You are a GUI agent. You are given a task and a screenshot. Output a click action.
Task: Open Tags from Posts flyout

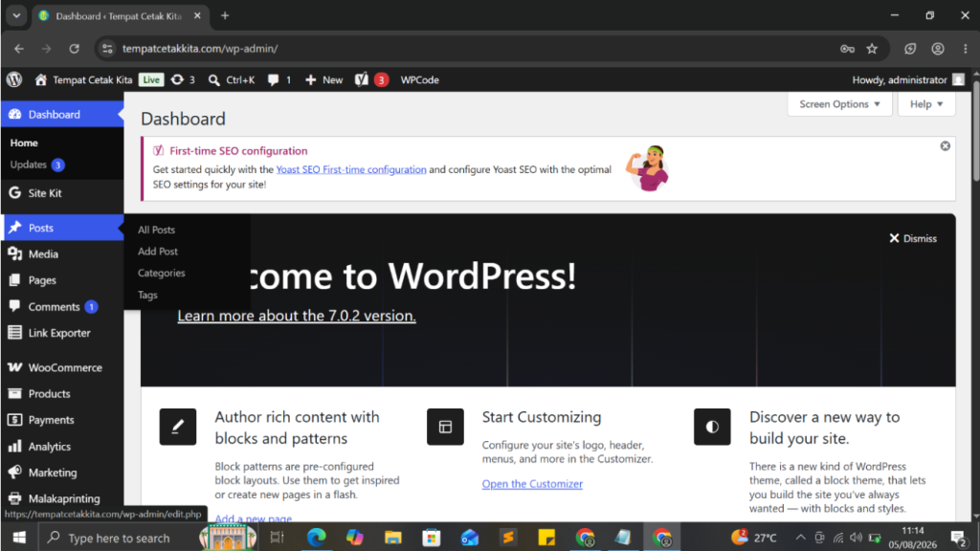147,295
